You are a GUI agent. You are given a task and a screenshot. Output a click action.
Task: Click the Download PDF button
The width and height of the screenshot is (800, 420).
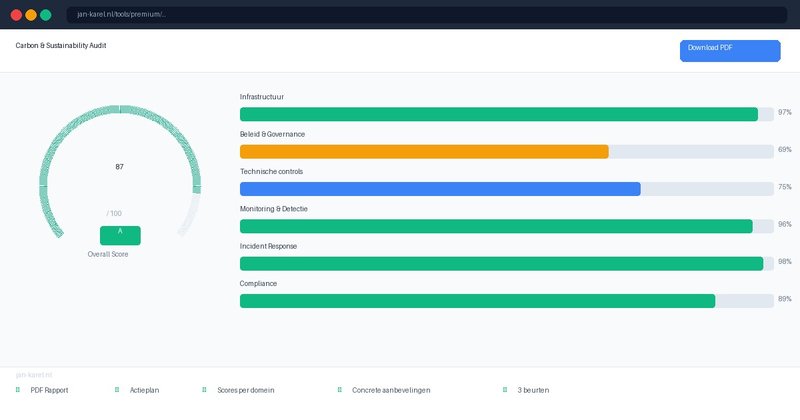click(729, 51)
